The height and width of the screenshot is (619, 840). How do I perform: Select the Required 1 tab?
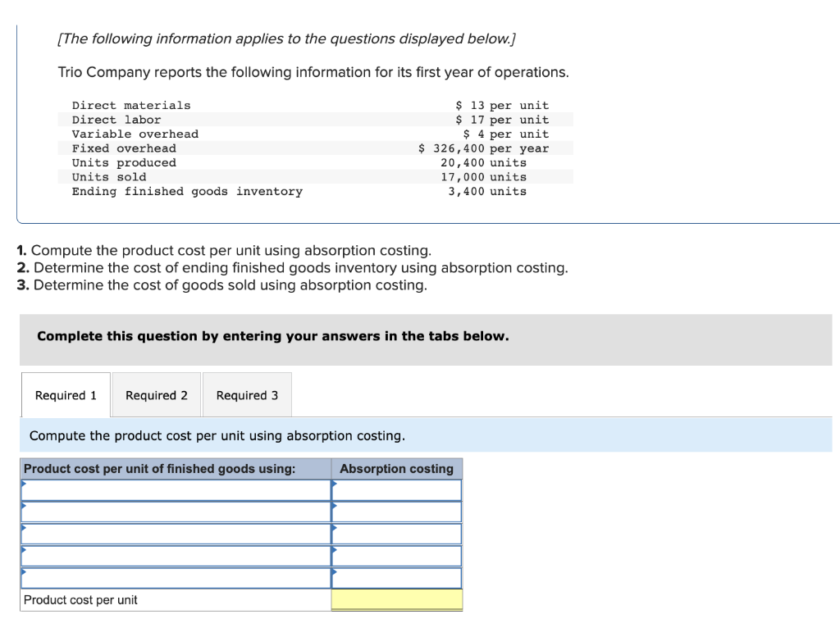pos(65,394)
